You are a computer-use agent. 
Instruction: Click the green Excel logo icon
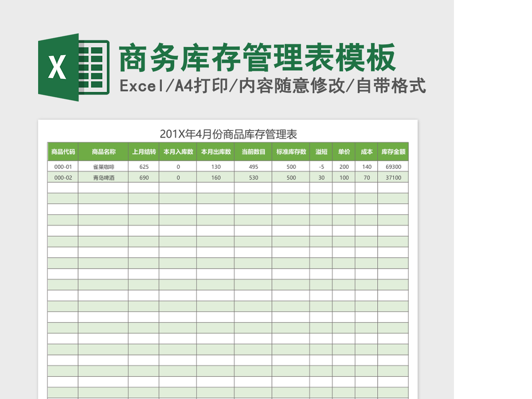pyautogui.click(x=74, y=67)
